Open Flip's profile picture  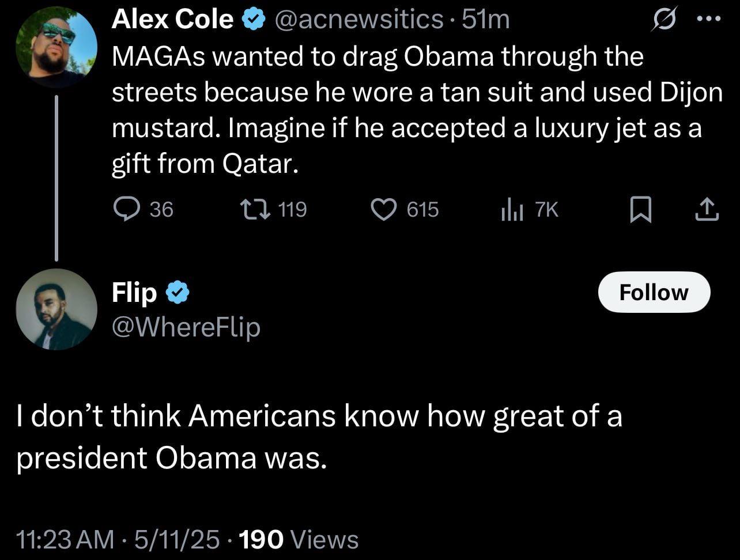[56, 309]
